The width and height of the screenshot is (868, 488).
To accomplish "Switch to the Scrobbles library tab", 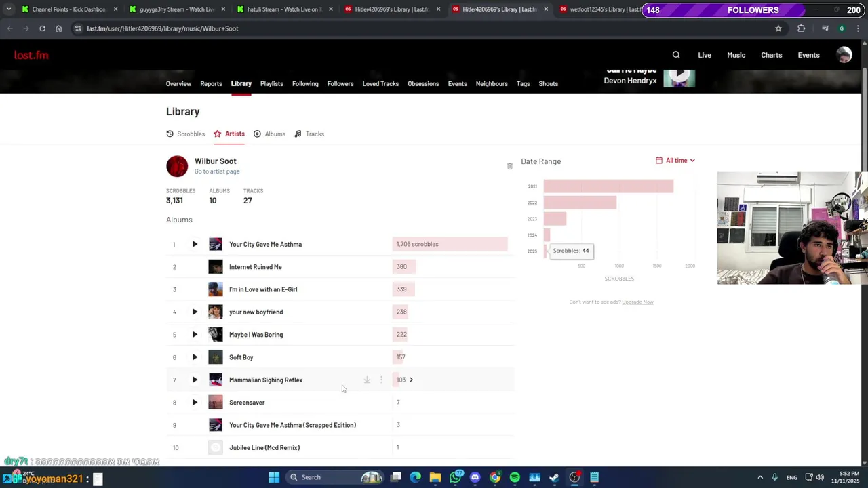I will click(x=185, y=134).
